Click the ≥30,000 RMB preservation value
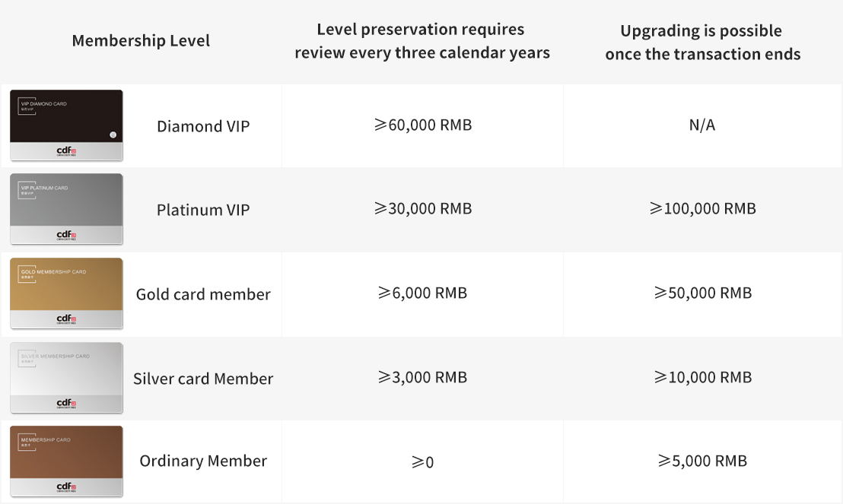843x504 pixels. [x=423, y=208]
